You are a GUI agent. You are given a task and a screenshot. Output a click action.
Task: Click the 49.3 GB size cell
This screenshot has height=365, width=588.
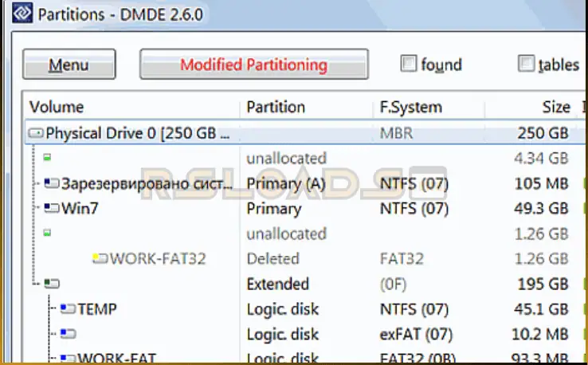pos(541,208)
